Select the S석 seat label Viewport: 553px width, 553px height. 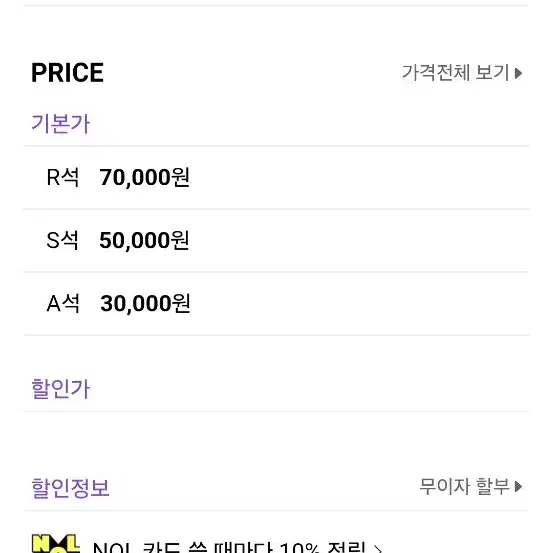coord(62,240)
